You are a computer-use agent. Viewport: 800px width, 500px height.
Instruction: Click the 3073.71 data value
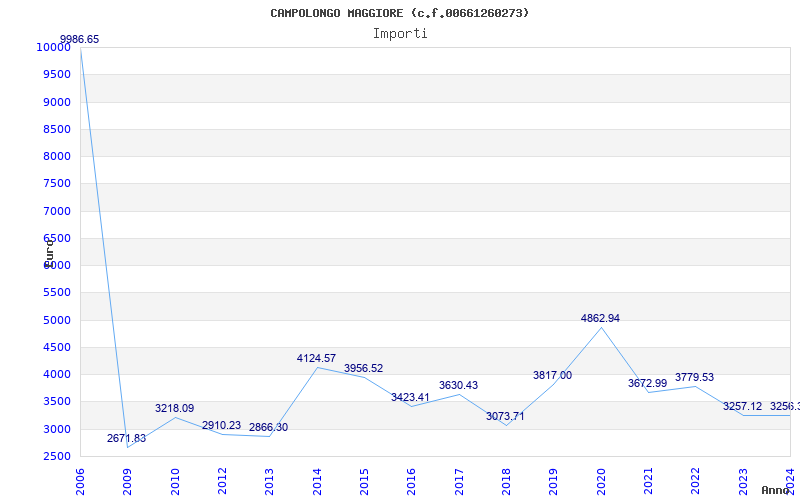(505, 416)
